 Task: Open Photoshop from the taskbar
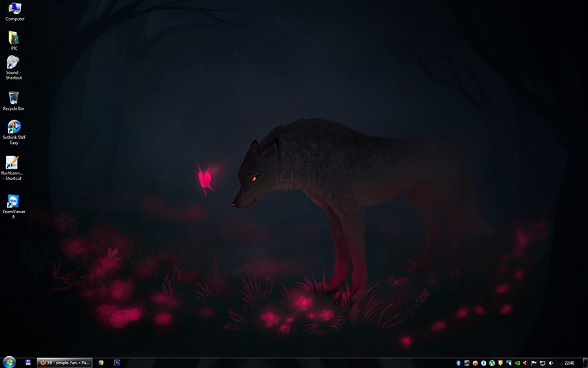pos(117,363)
